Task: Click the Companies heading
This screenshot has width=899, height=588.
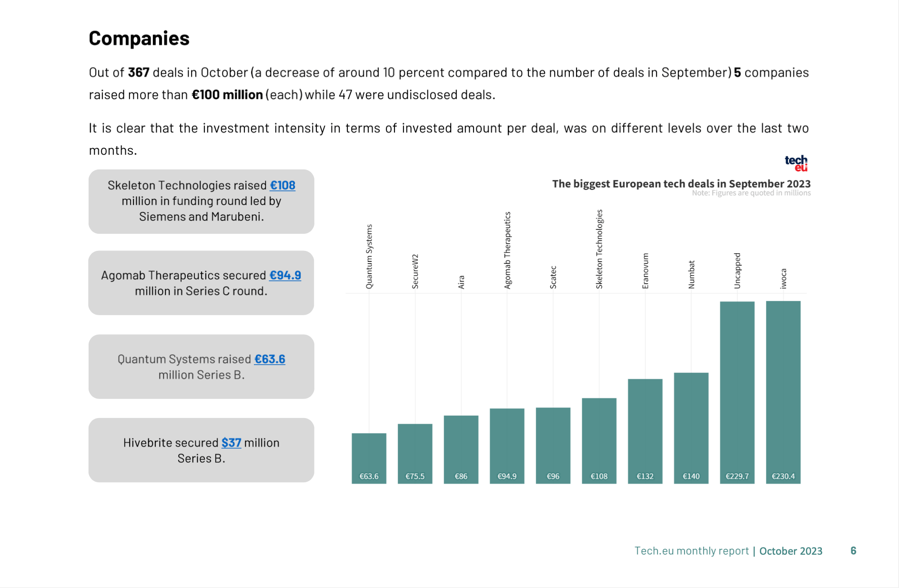Action: point(139,38)
